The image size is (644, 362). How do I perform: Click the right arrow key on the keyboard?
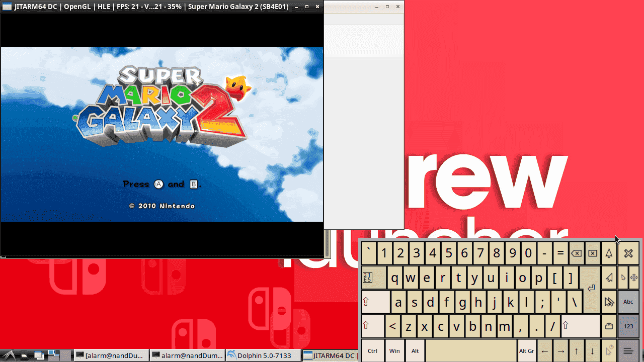coord(560,351)
